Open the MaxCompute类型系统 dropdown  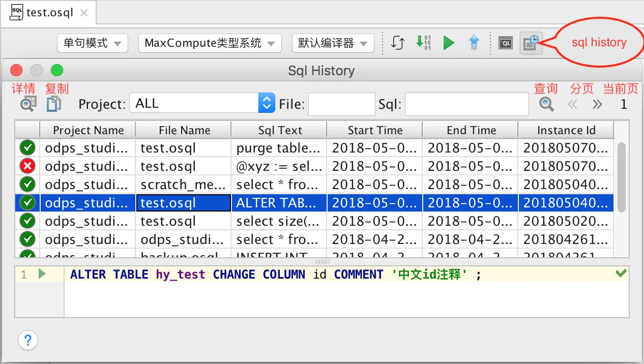[210, 43]
